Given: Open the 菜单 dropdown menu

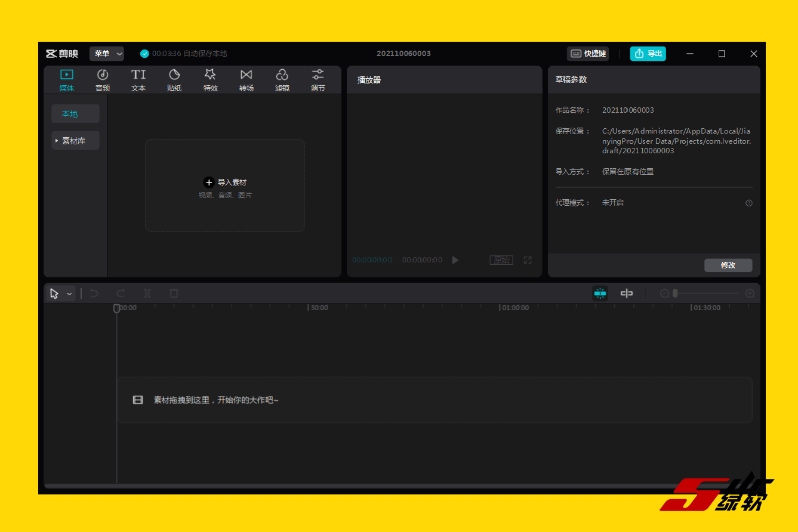Looking at the screenshot, I should [x=107, y=54].
